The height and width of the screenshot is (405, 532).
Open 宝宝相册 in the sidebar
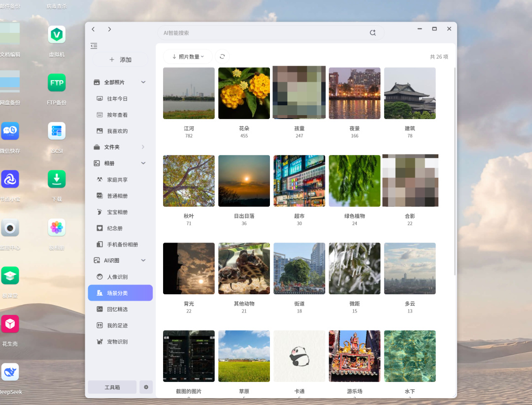tap(120, 212)
